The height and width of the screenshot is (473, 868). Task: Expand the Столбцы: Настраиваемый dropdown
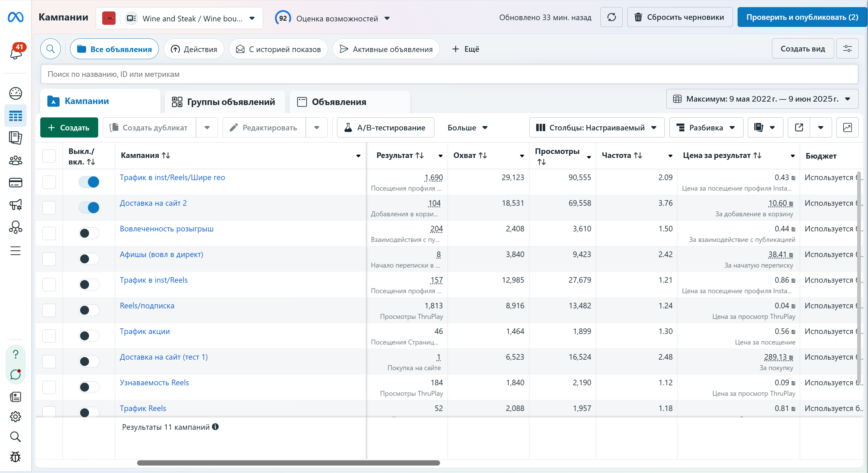point(596,128)
